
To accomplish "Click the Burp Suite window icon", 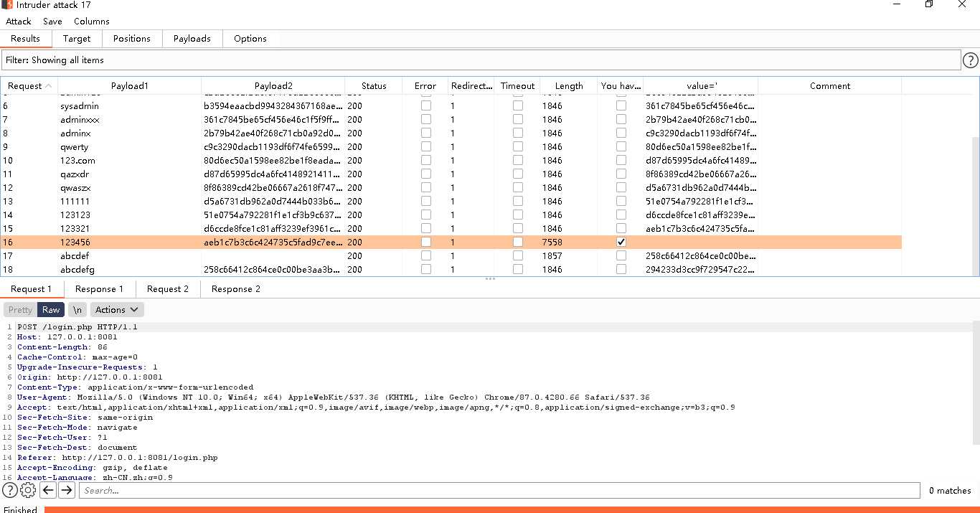I will (x=7, y=4).
